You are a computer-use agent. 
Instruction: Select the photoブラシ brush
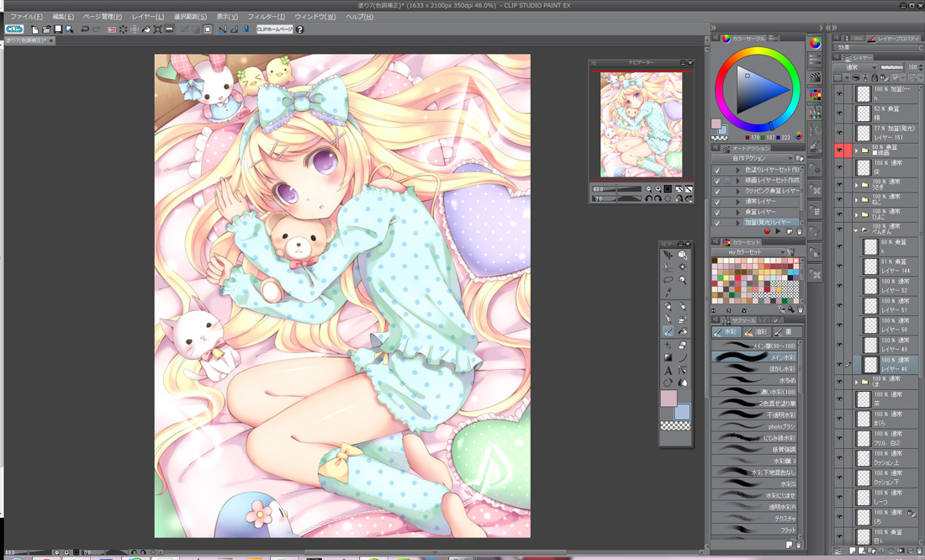(754, 426)
